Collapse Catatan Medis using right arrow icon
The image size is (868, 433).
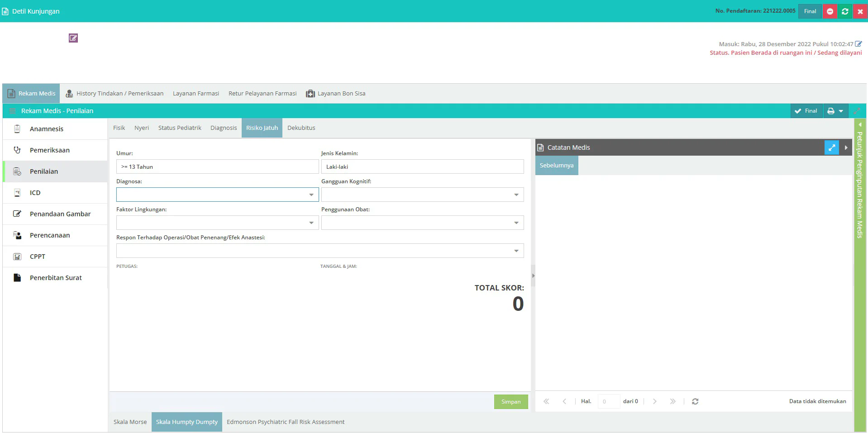coord(846,148)
